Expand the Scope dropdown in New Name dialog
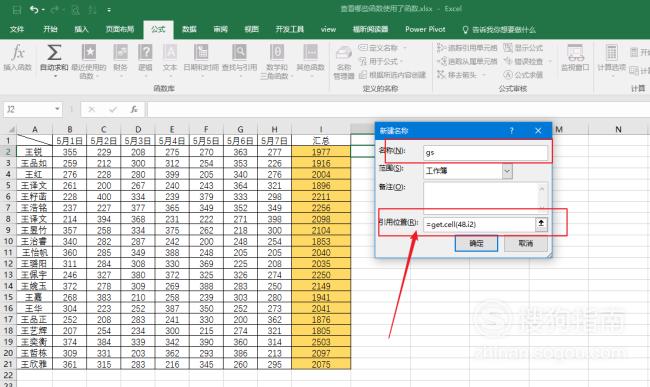650x387 pixels. pyautogui.click(x=507, y=171)
